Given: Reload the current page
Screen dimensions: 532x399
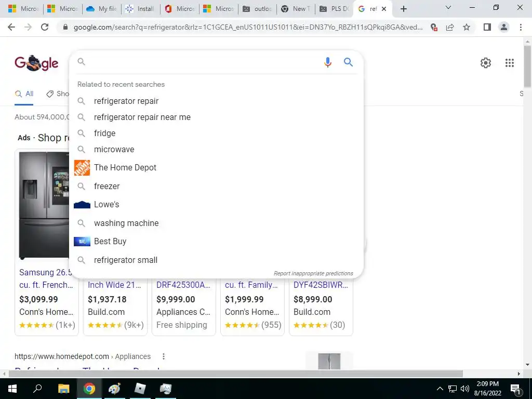Looking at the screenshot, I should [45, 27].
